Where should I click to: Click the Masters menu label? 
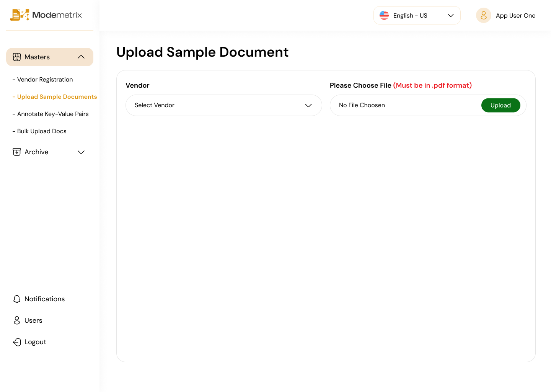(37, 57)
